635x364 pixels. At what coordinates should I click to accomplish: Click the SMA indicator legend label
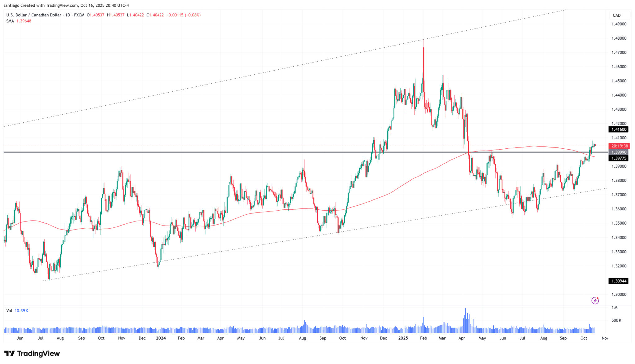pyautogui.click(x=10, y=21)
